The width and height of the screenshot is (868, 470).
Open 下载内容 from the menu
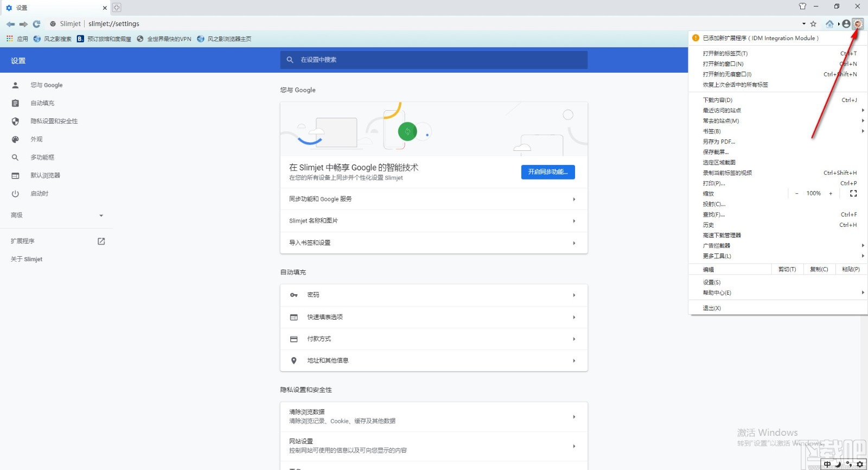pyautogui.click(x=778, y=100)
